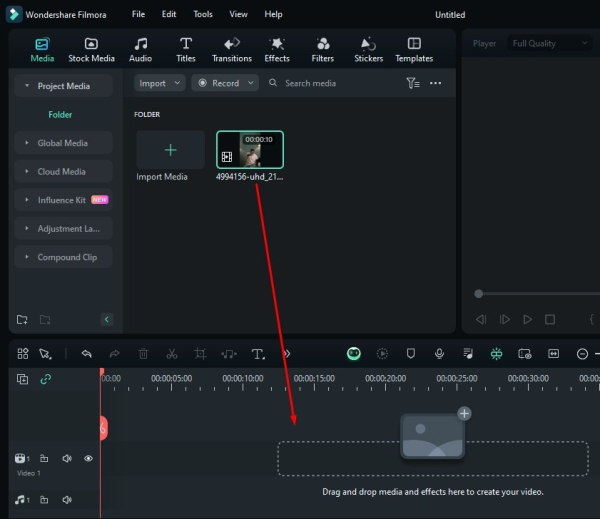Select the 4994156-uhd video thumbnail
This screenshot has height=519, width=600.
pyautogui.click(x=250, y=150)
